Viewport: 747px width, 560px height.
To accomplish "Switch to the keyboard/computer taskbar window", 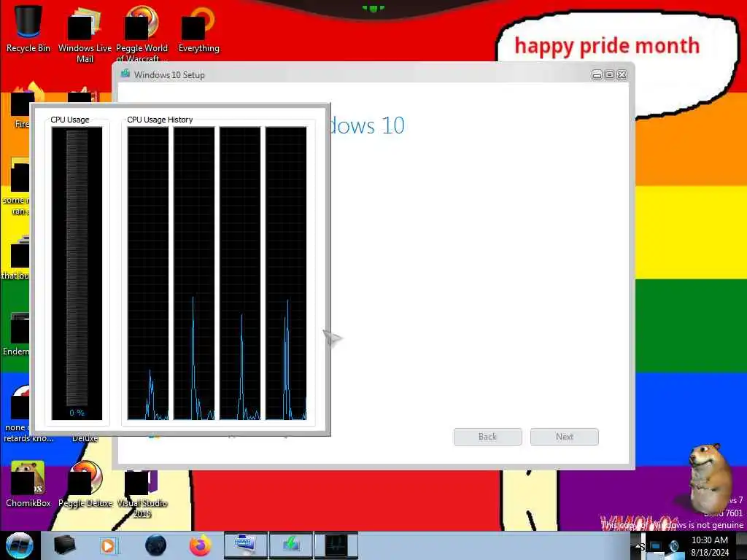I will (x=245, y=545).
